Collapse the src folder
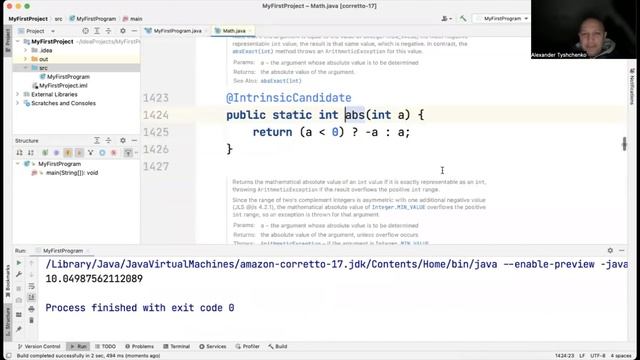This screenshot has width=640, height=360. (x=25, y=68)
